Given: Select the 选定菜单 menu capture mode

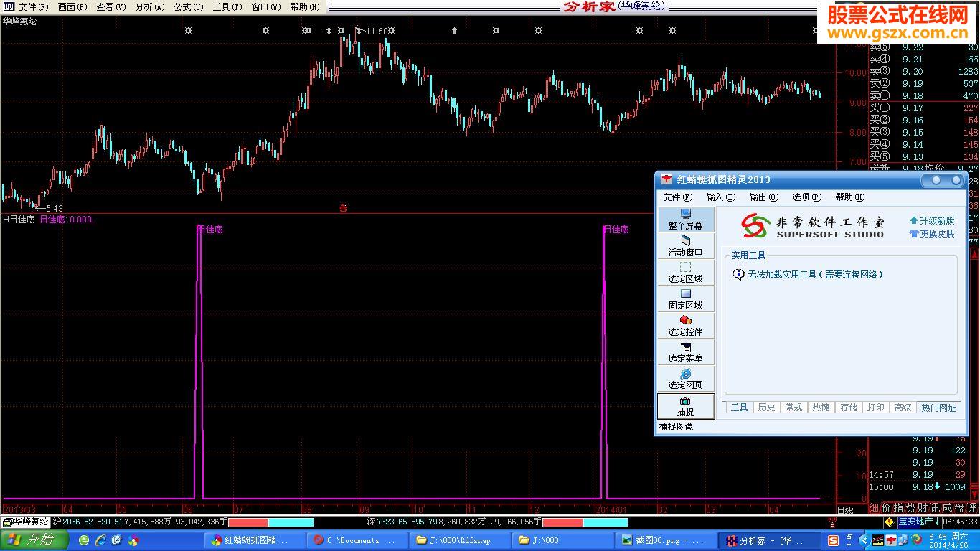Looking at the screenshot, I should point(686,352).
